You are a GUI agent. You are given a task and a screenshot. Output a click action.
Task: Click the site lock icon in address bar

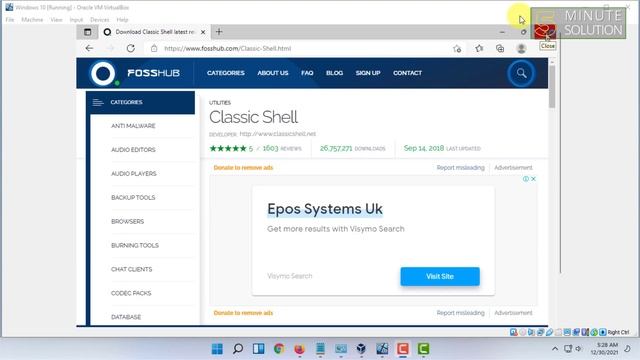click(x=154, y=48)
